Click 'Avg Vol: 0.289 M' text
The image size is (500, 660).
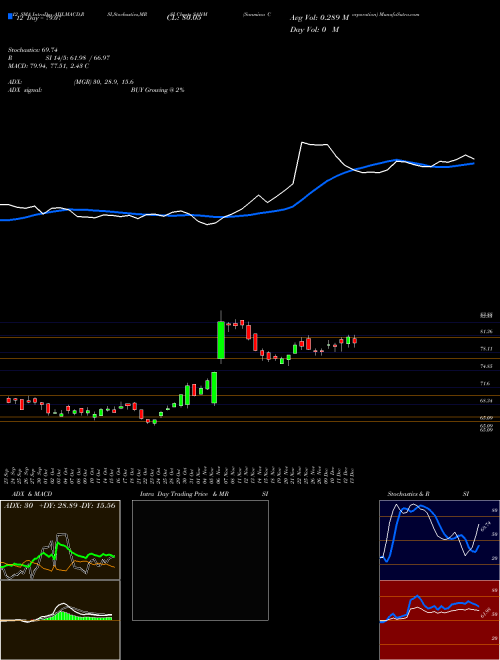(319, 18)
